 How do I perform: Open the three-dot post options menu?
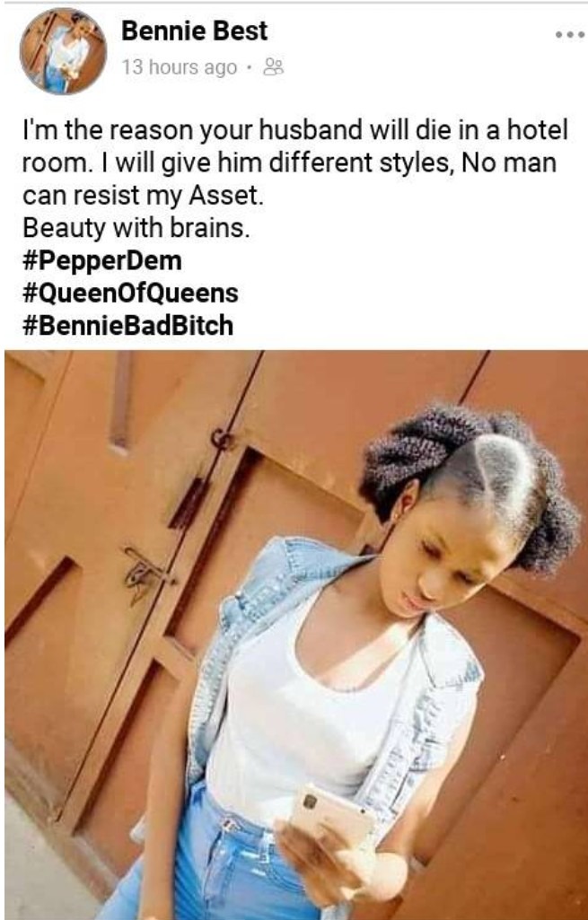click(x=569, y=35)
